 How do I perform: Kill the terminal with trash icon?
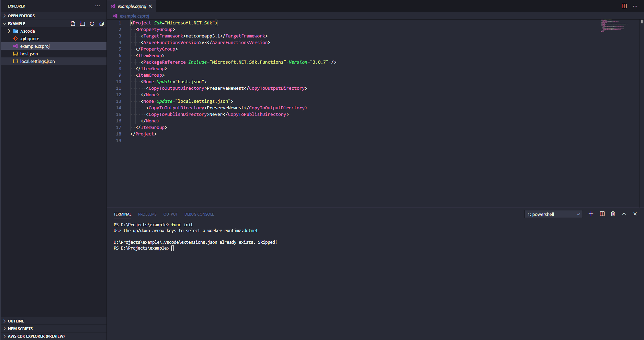click(613, 214)
